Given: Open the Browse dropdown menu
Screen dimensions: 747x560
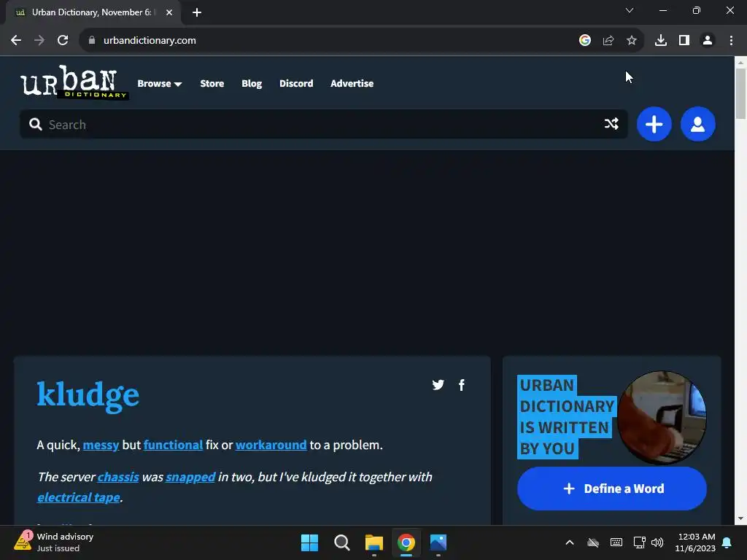Looking at the screenshot, I should pyautogui.click(x=160, y=83).
